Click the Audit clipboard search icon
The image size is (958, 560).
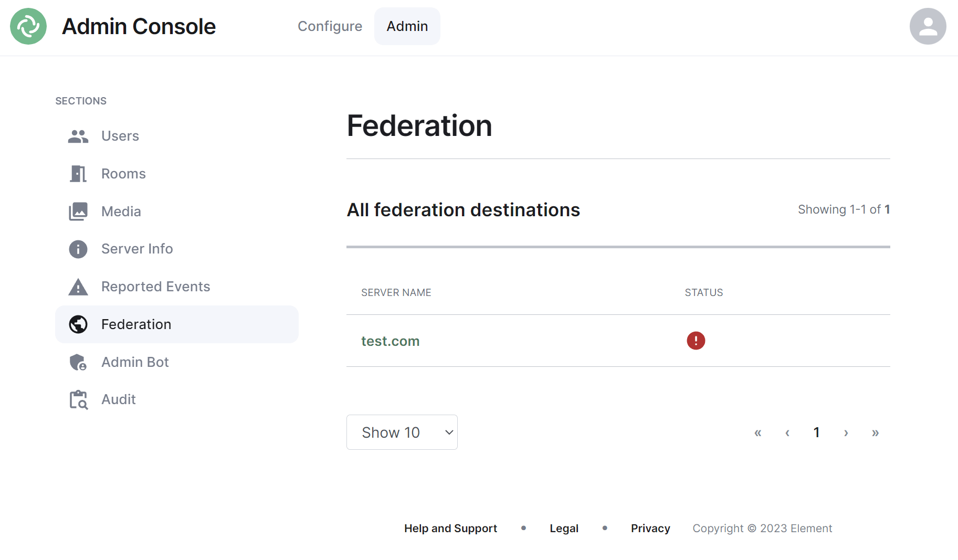pos(79,399)
